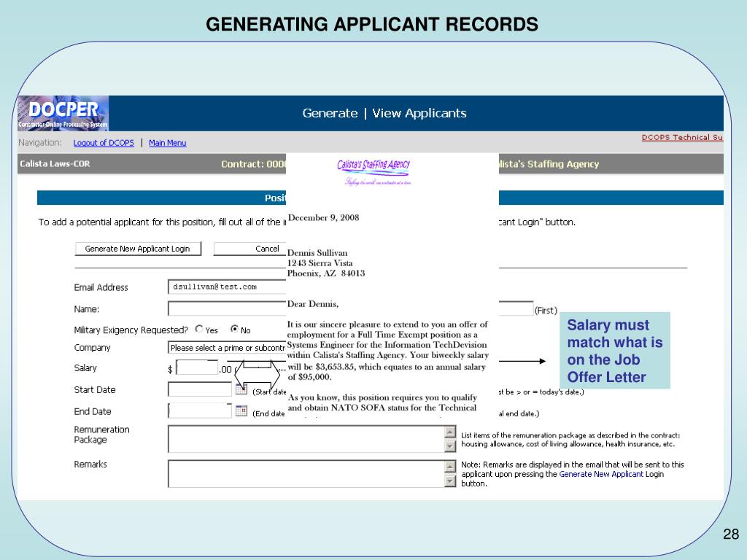Click the DOCPER logo

(x=63, y=113)
